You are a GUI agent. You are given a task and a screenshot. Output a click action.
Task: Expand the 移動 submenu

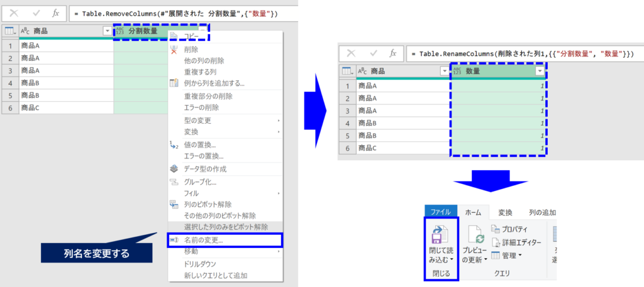278,251
